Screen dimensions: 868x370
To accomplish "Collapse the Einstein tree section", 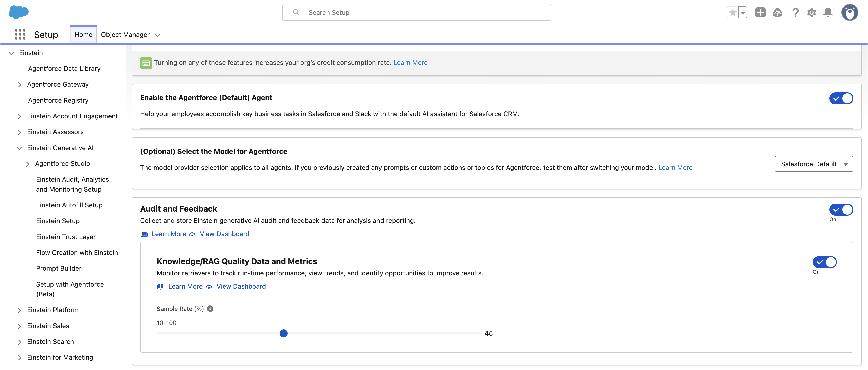I will pyautogui.click(x=12, y=53).
